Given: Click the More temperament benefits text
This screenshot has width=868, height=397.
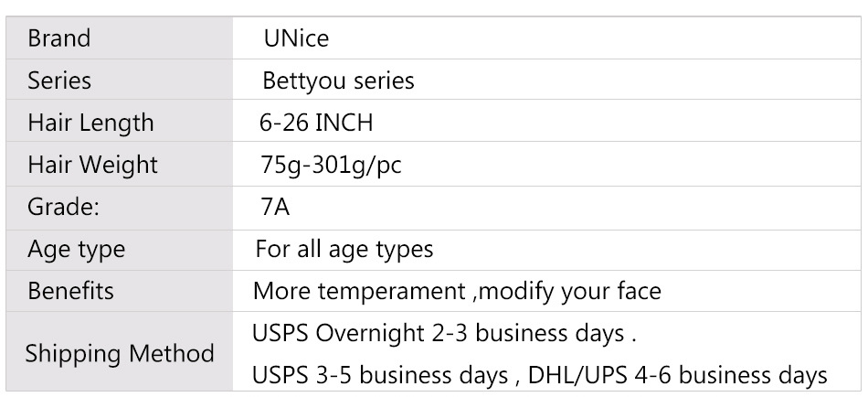Looking at the screenshot, I should pos(361,292).
